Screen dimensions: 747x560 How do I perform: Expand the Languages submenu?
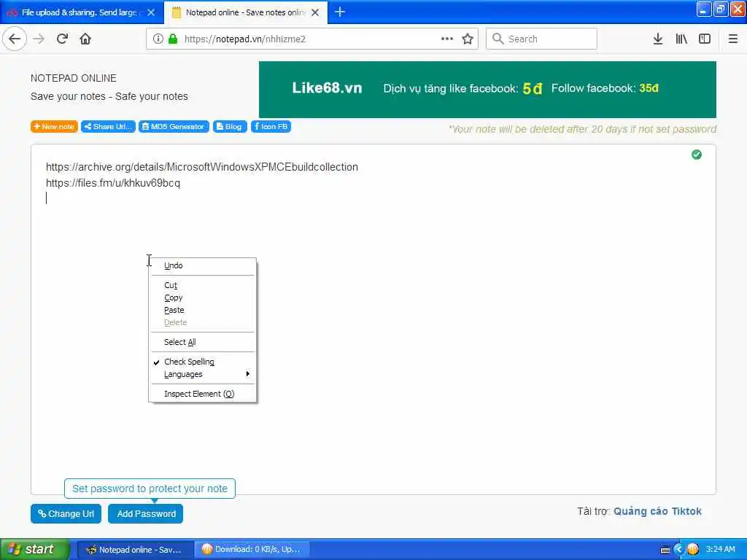tap(203, 374)
